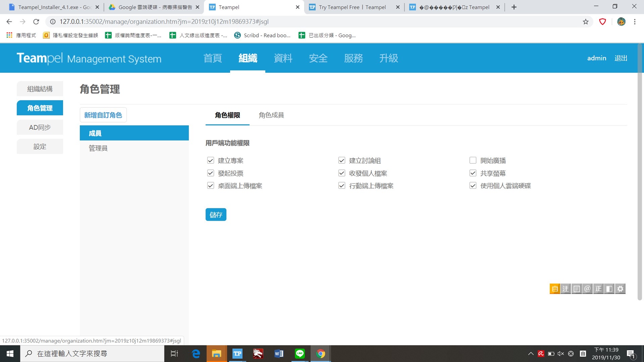Viewport: 644px width, 362px height.
Task: Open the Chrome three-dot menu
Action: 635,22
